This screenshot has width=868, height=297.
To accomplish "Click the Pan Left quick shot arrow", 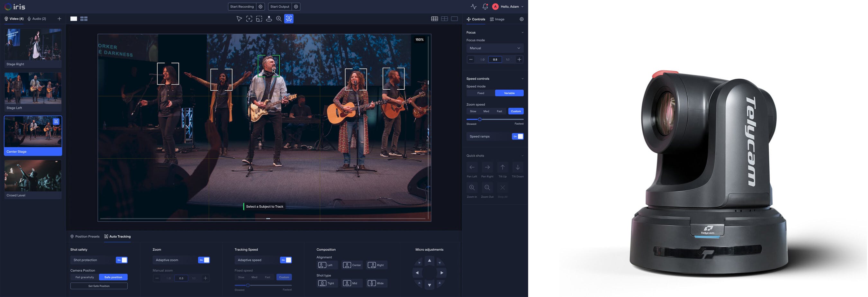I will coord(472,167).
